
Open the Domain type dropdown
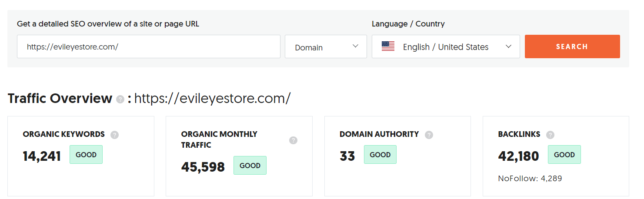pos(326,46)
